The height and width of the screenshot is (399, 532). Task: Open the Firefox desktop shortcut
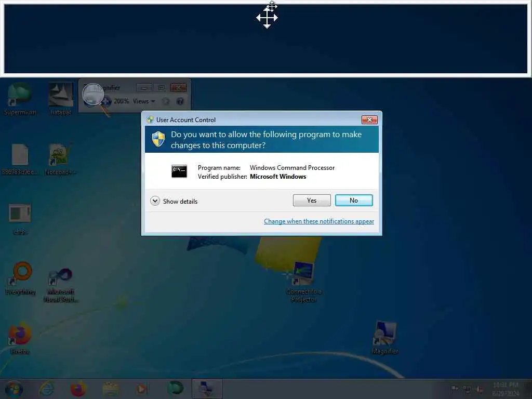[20, 338]
